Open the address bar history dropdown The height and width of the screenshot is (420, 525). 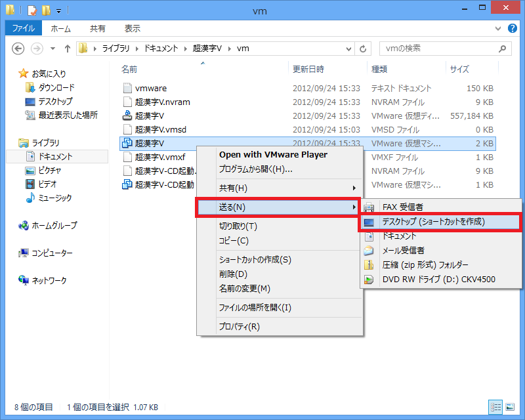click(348, 49)
